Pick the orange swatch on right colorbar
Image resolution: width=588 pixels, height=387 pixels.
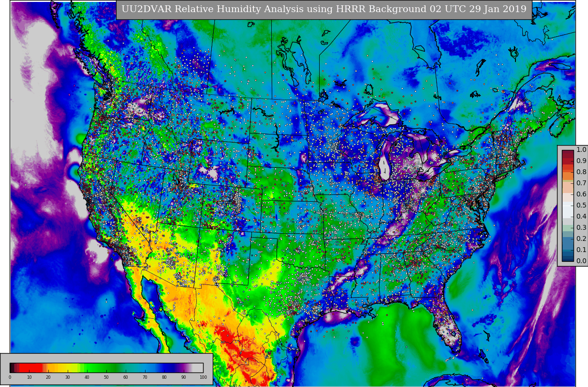(x=568, y=176)
